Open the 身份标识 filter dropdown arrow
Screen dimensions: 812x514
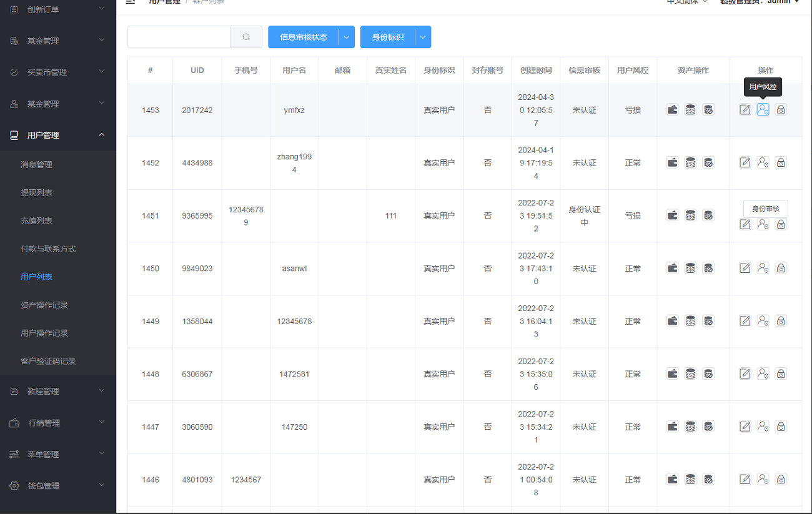coord(423,37)
